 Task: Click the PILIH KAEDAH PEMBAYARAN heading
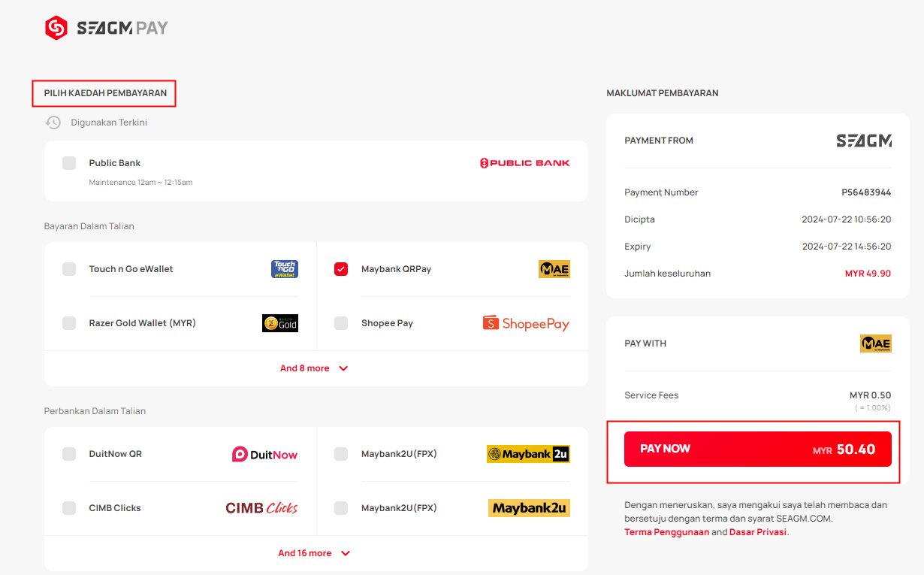coord(105,93)
